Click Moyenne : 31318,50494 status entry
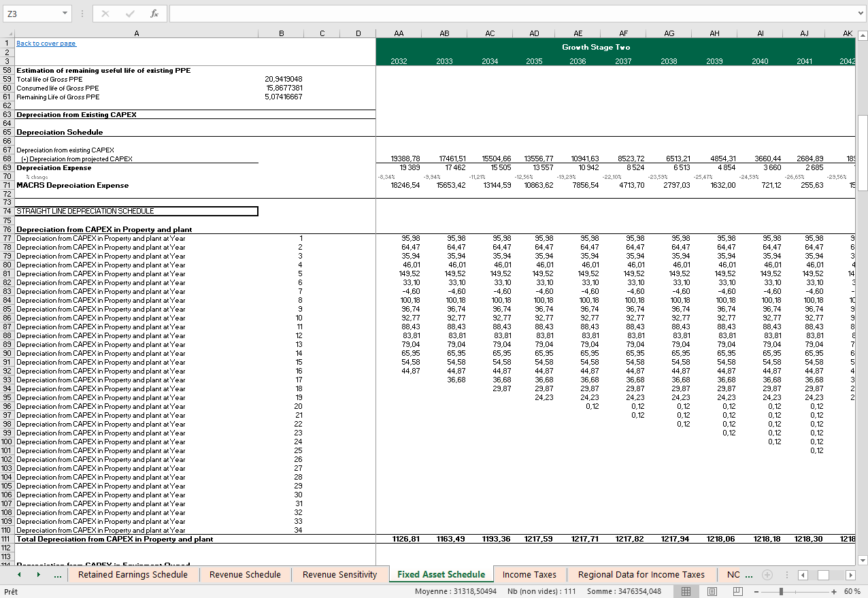Screen dimensions: 868x598 (457, 592)
